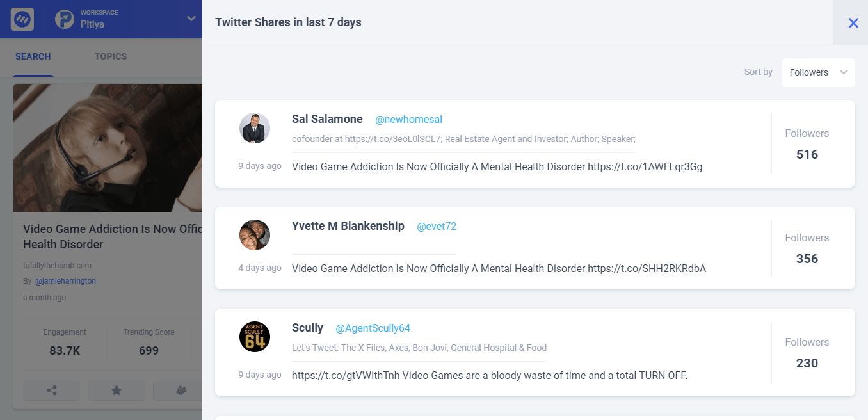Click the ContentStudio logo icon

(x=22, y=19)
